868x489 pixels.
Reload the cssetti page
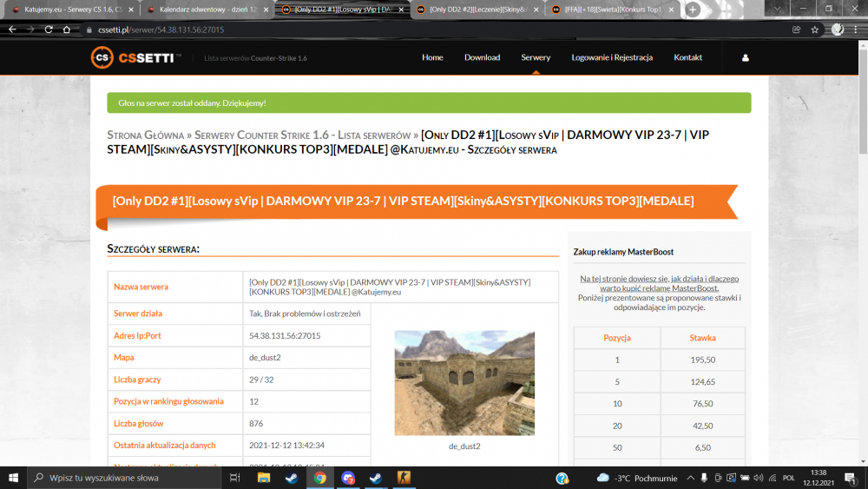(x=49, y=30)
